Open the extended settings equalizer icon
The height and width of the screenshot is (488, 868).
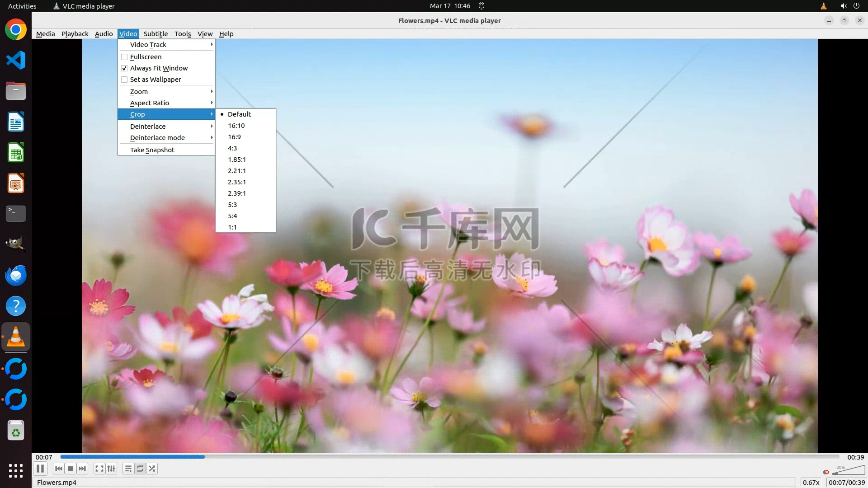click(x=111, y=469)
